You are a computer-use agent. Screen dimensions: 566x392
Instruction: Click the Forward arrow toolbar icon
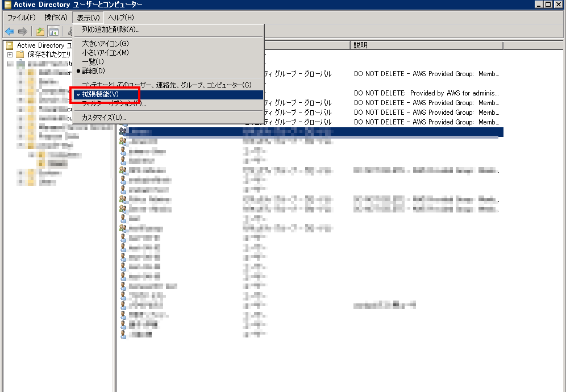pos(23,31)
